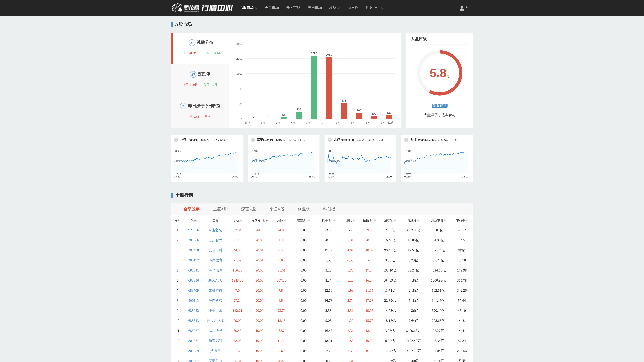
Task: Click the clock icon next to 创业(399006)
Action: coord(406,140)
